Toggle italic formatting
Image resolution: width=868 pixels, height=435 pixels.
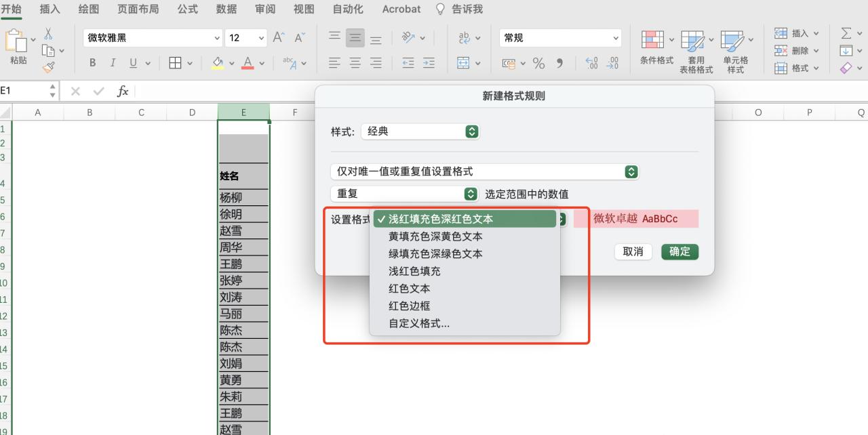point(113,63)
